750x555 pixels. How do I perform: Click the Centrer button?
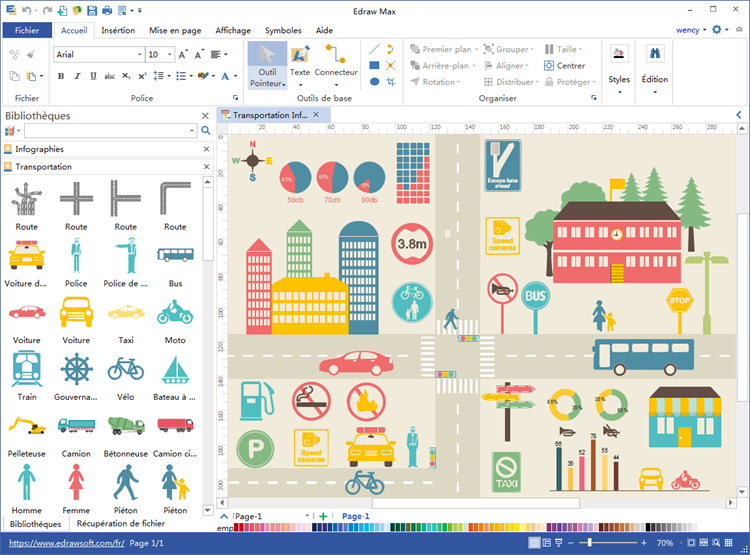point(565,66)
